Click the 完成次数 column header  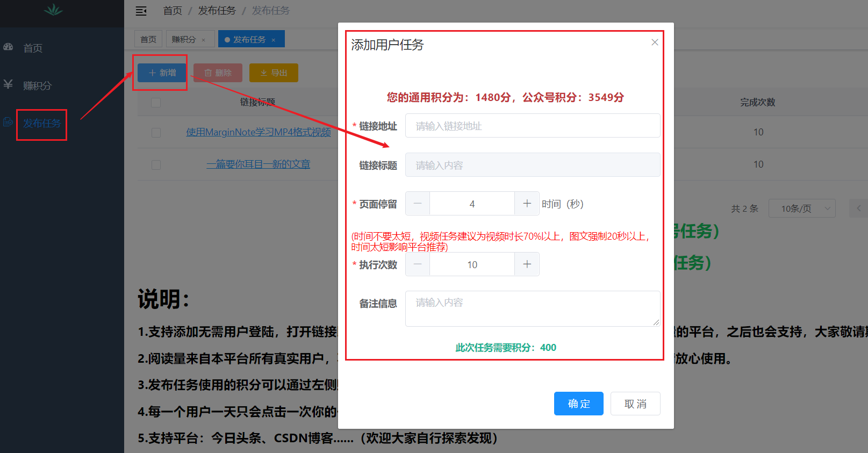758,102
